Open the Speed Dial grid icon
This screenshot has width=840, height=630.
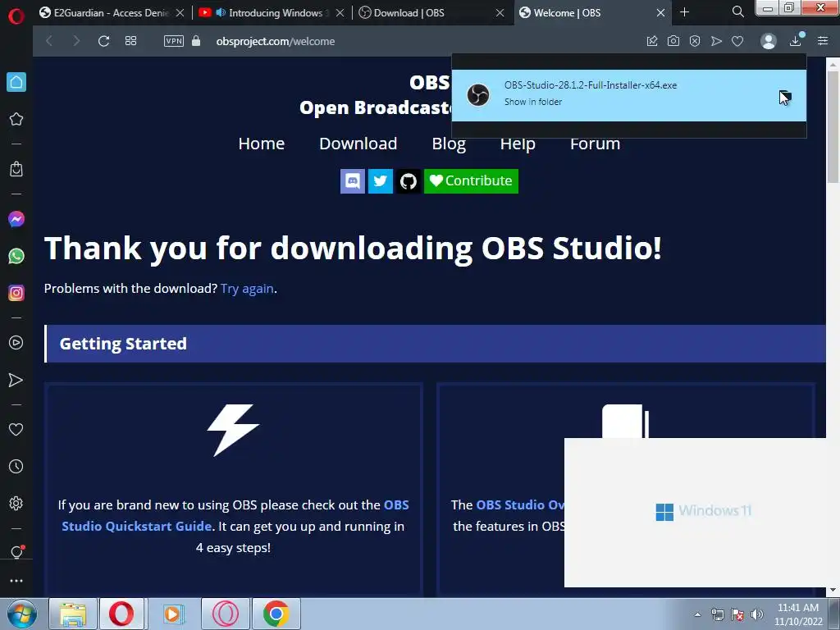click(x=130, y=41)
